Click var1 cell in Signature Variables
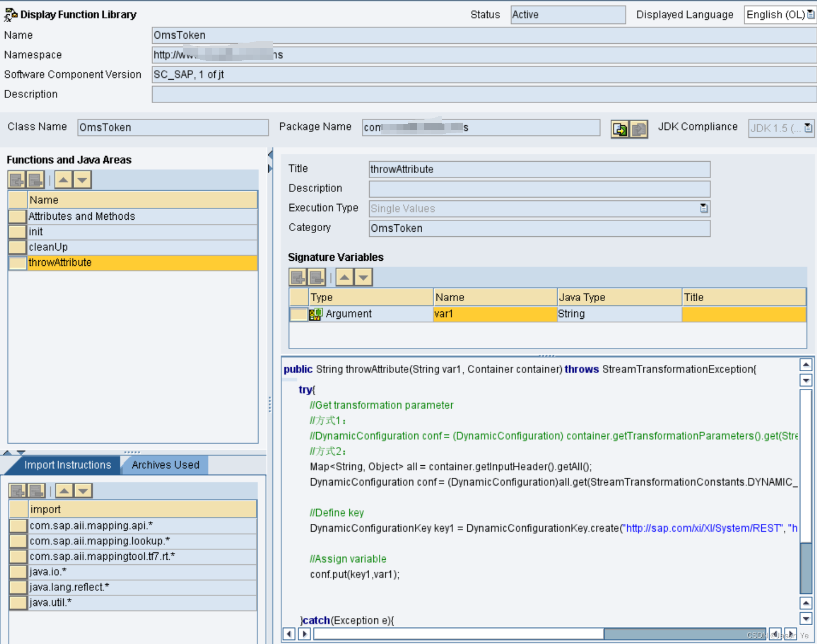 [x=495, y=314]
